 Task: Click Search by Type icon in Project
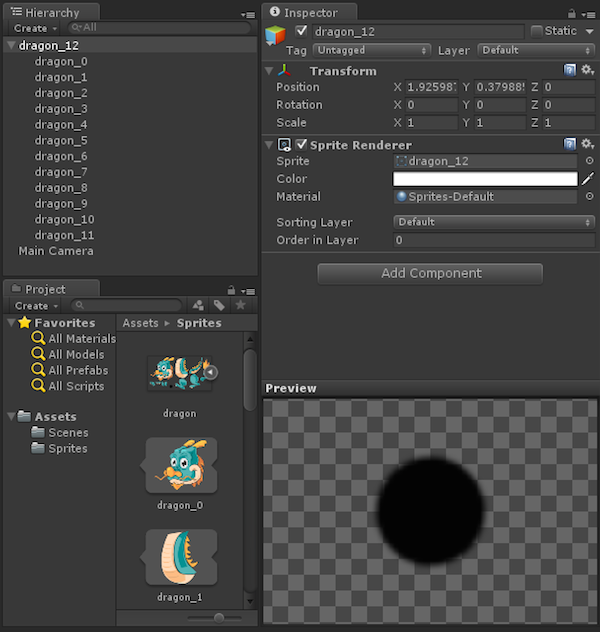coord(198,305)
